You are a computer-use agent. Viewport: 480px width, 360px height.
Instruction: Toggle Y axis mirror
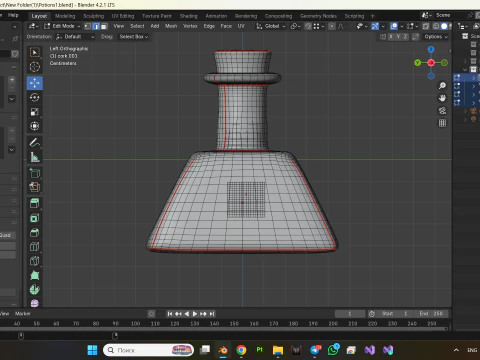(x=398, y=37)
